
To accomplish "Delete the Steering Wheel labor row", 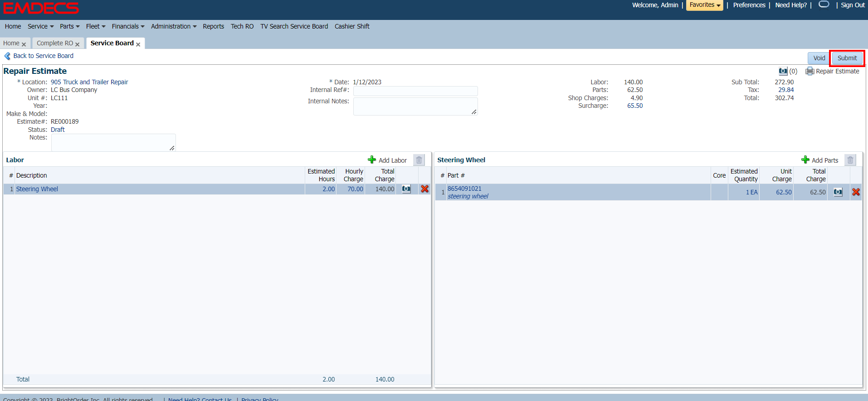I will coord(424,189).
